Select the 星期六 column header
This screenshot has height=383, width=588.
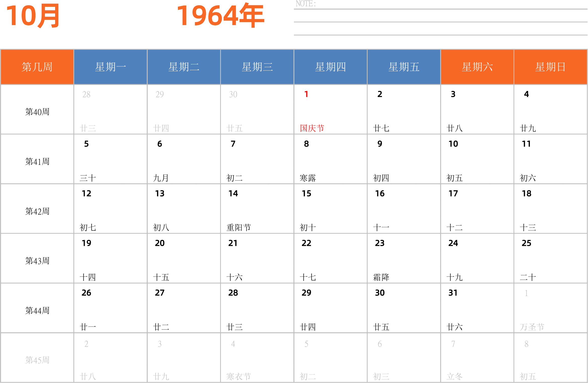pyautogui.click(x=477, y=67)
